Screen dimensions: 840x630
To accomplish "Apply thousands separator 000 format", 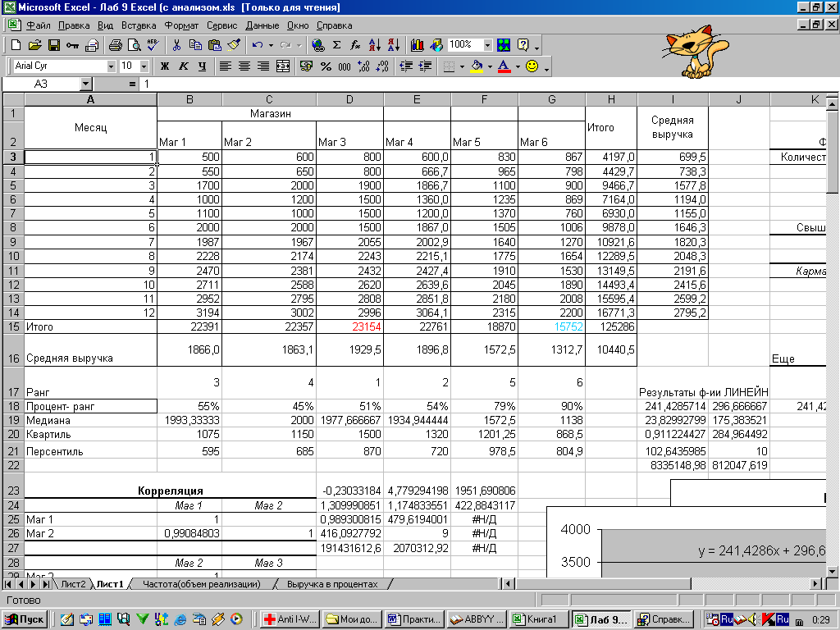I will 345,66.
